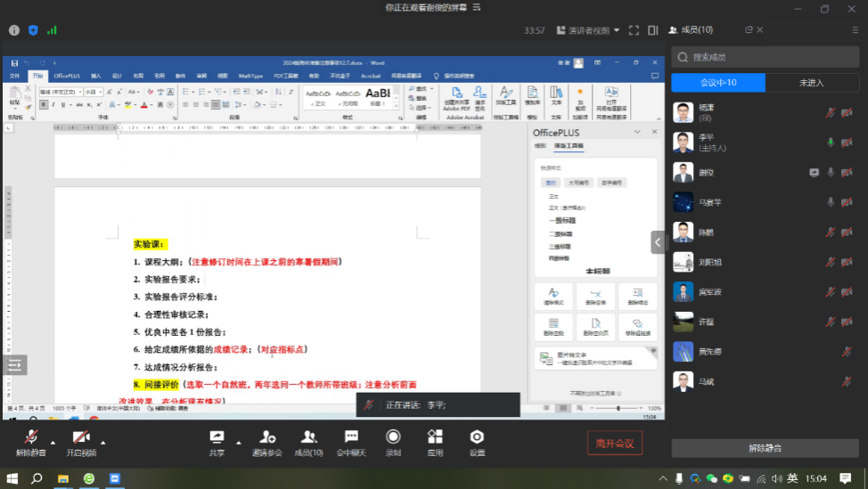Viewport: 868px width, 489px height.
Task: Pop out the members panel
Action: click(759, 30)
